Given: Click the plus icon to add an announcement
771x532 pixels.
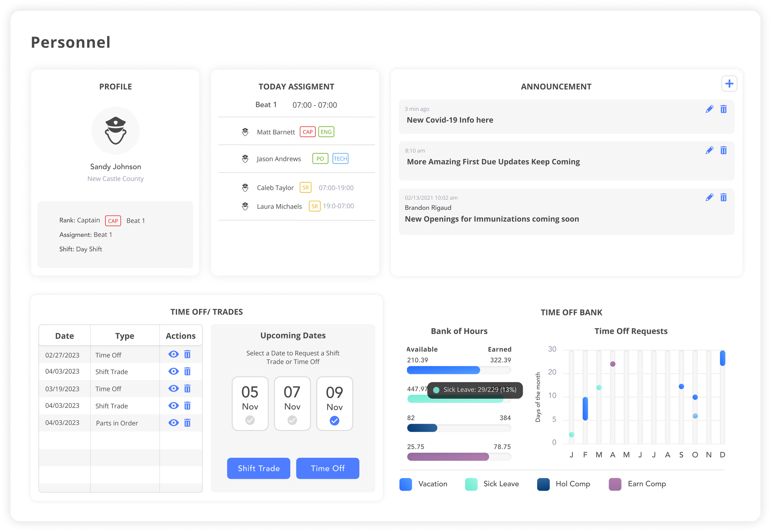Looking at the screenshot, I should 729,84.
